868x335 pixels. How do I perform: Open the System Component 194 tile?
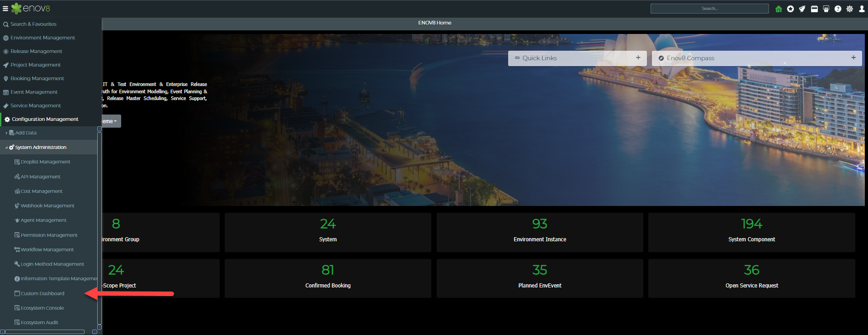click(752, 232)
